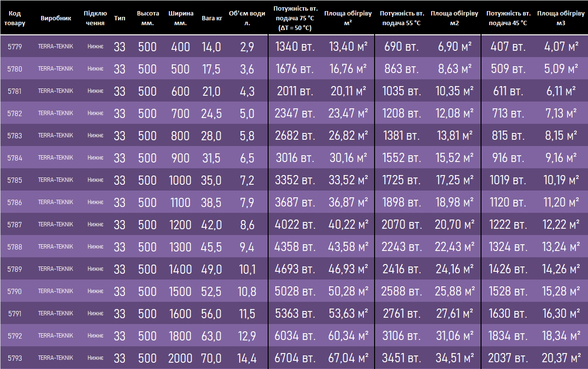Image resolution: width=588 pixels, height=369 pixels.
Task: Select heating area 12,22 м²
Action: (x=561, y=225)
